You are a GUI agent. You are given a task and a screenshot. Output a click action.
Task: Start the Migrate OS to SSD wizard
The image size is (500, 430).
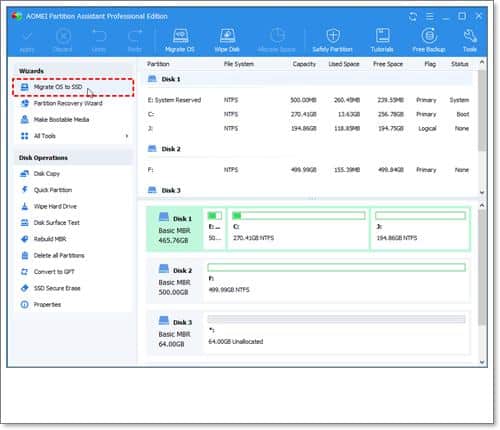click(x=73, y=87)
